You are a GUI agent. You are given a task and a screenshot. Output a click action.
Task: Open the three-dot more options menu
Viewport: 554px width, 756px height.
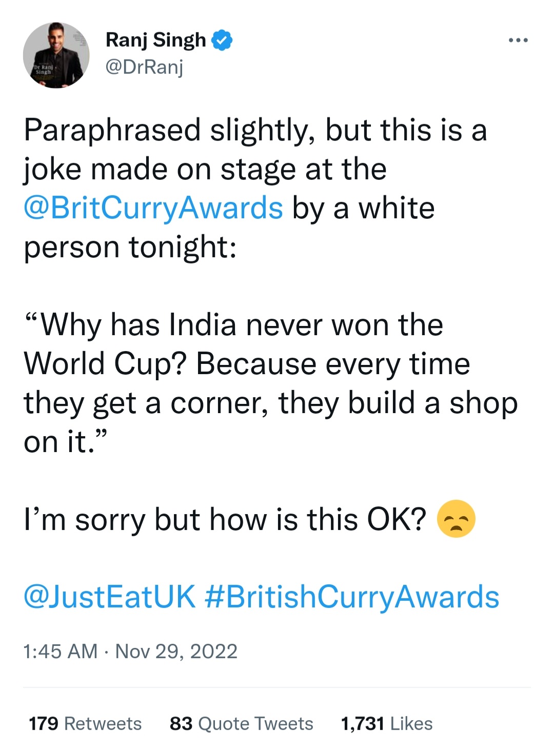tap(518, 40)
